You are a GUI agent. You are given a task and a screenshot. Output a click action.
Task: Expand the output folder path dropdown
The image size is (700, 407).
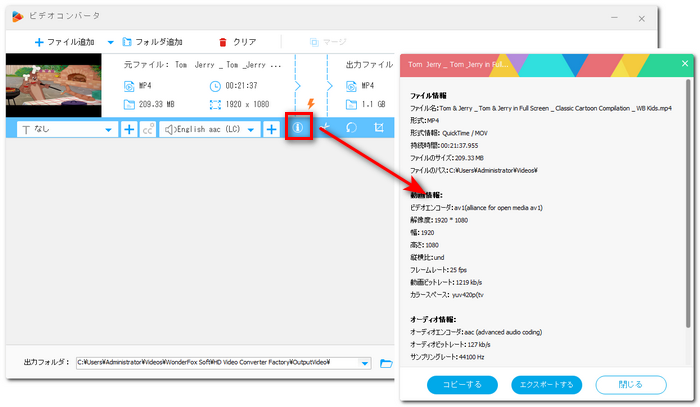coord(365,363)
